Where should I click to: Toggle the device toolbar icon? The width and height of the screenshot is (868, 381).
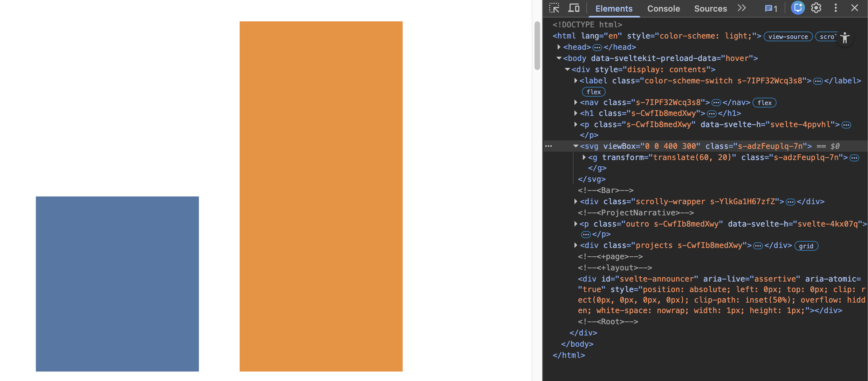pos(573,8)
